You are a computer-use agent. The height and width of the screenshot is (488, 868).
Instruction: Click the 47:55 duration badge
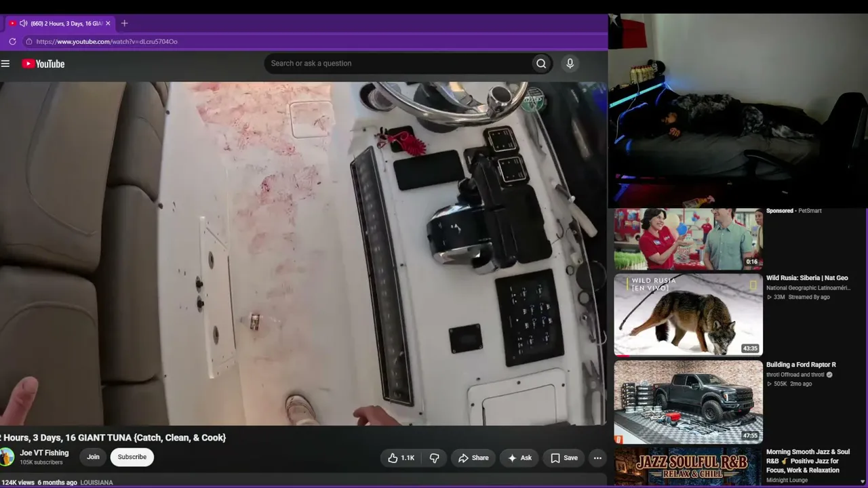[750, 436]
